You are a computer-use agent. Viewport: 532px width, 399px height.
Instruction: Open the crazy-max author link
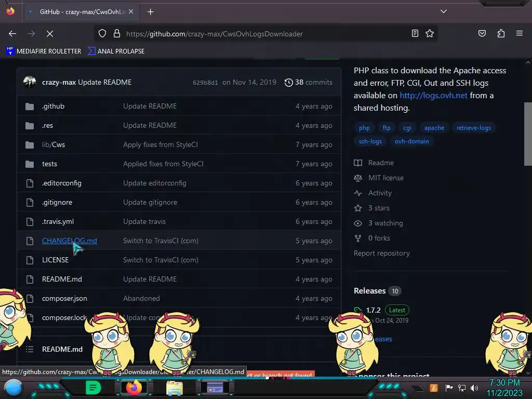pos(59,83)
